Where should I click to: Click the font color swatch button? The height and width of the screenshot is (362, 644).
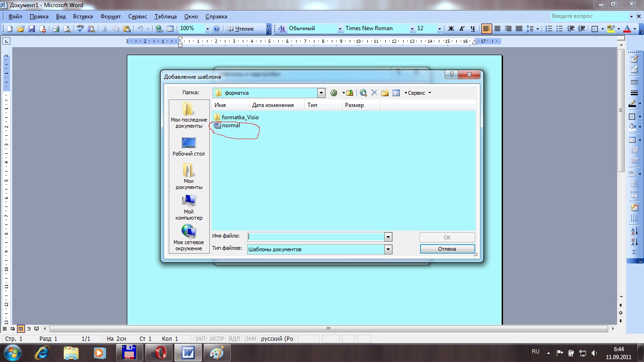(x=627, y=29)
